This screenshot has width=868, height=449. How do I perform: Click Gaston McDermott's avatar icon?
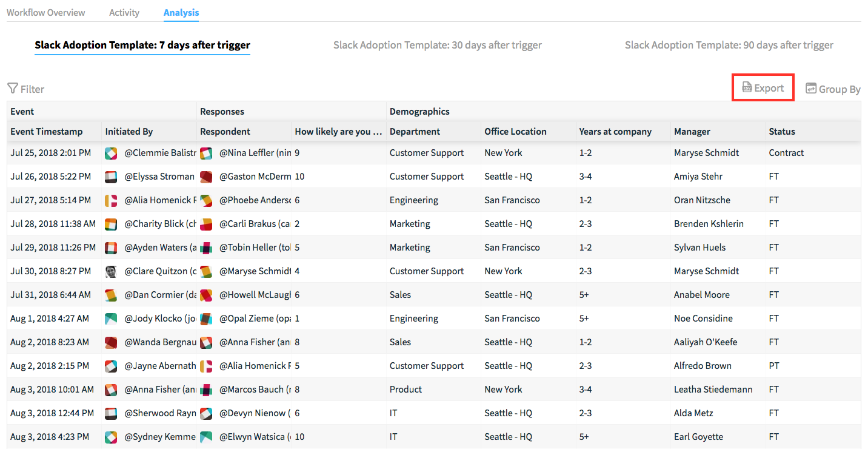[206, 177]
